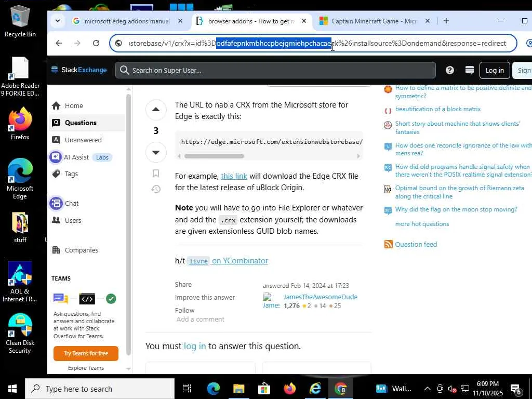Close the microsoft edeg addons tab
Viewport: 532px width, 399px height.
(180, 21)
